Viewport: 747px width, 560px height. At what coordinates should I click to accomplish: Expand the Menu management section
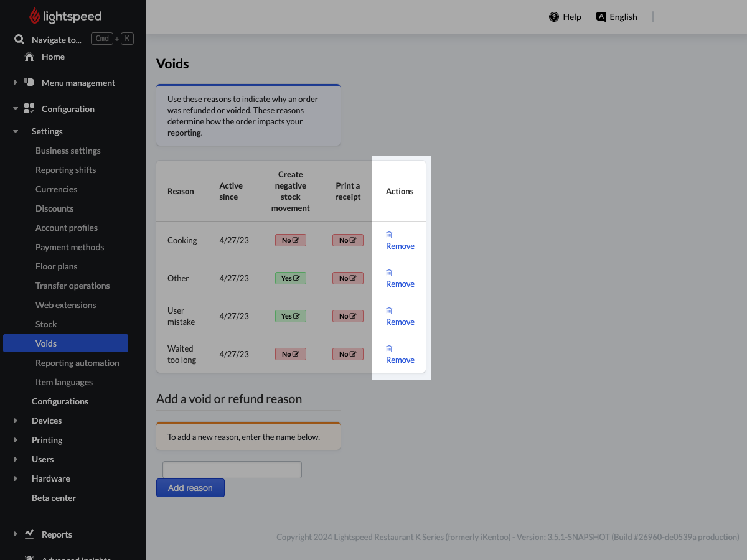16,83
